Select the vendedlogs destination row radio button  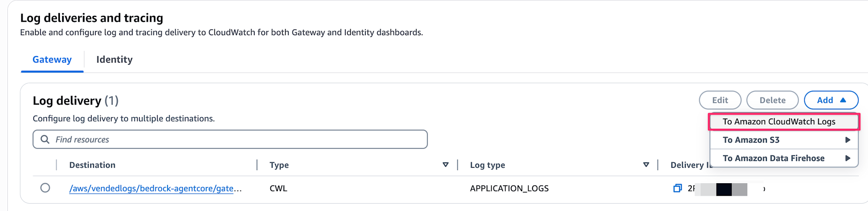pyautogui.click(x=45, y=188)
